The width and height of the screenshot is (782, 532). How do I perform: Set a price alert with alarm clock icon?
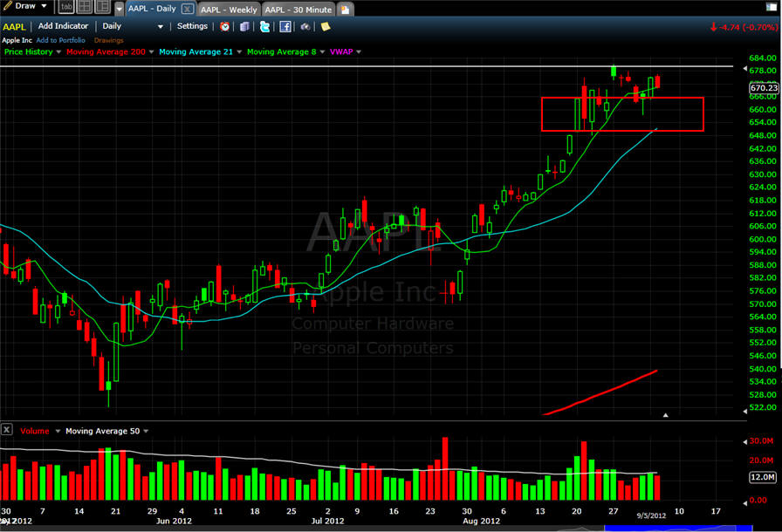[225, 26]
